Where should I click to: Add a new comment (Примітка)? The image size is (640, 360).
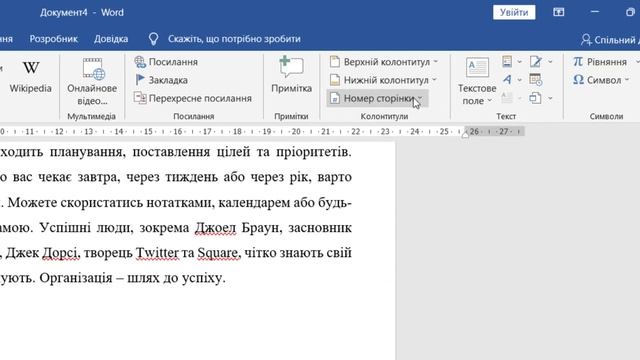[291, 75]
